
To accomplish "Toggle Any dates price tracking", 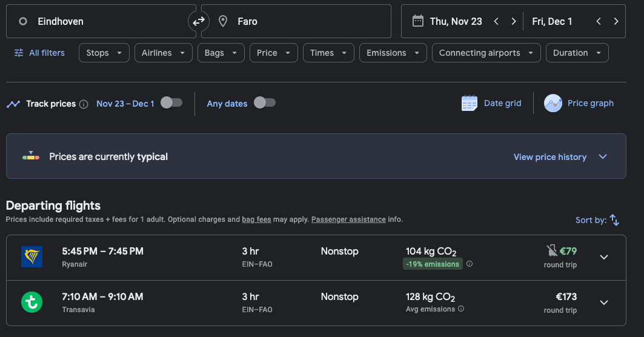I will pyautogui.click(x=264, y=103).
